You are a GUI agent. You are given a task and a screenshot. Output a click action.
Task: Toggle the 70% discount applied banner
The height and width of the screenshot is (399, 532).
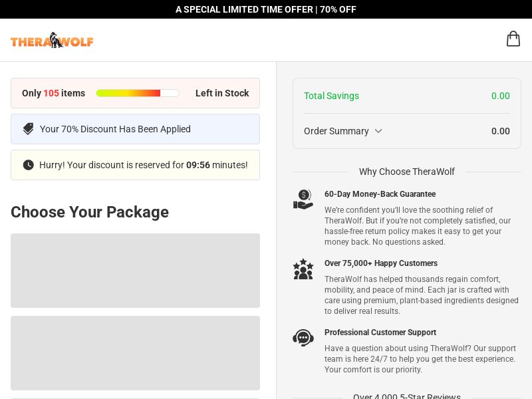pyautogui.click(x=135, y=129)
